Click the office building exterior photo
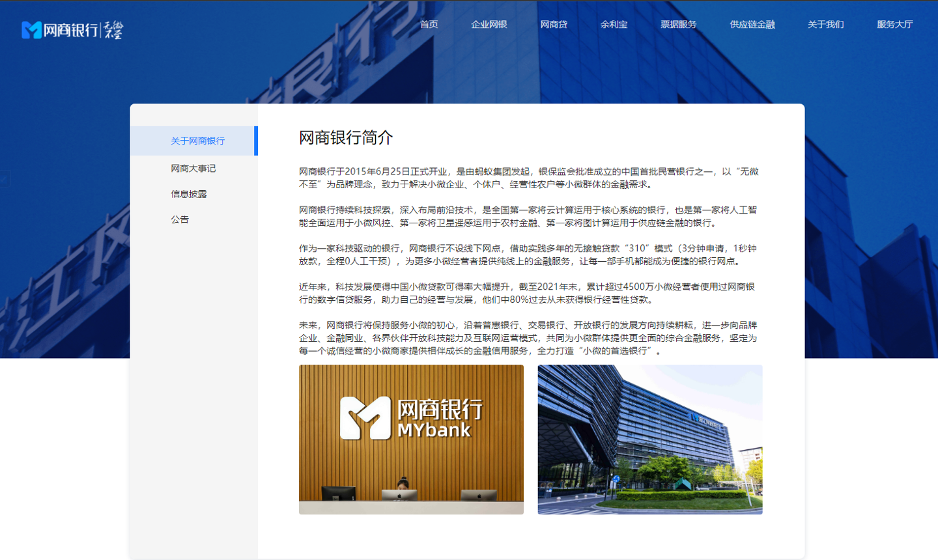 coord(649,440)
